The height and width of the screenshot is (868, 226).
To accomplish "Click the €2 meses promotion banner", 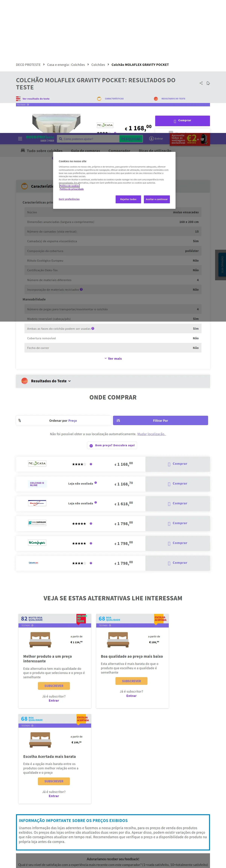I will [x=190, y=139].
